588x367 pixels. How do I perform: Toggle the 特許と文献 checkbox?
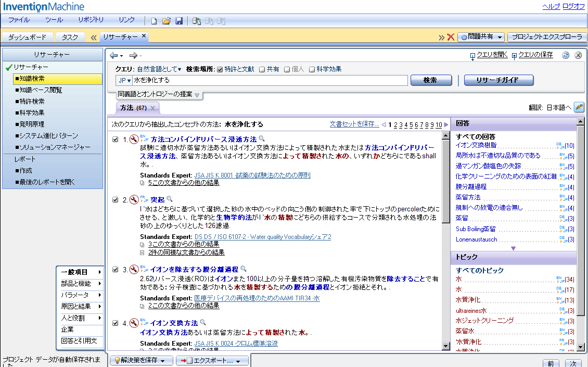[220, 69]
